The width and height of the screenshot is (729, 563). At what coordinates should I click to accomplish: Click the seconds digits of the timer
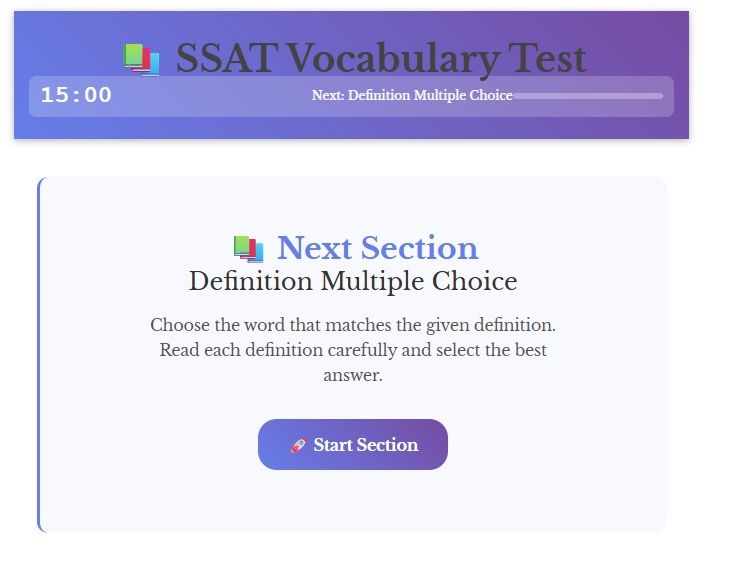[x=98, y=95]
